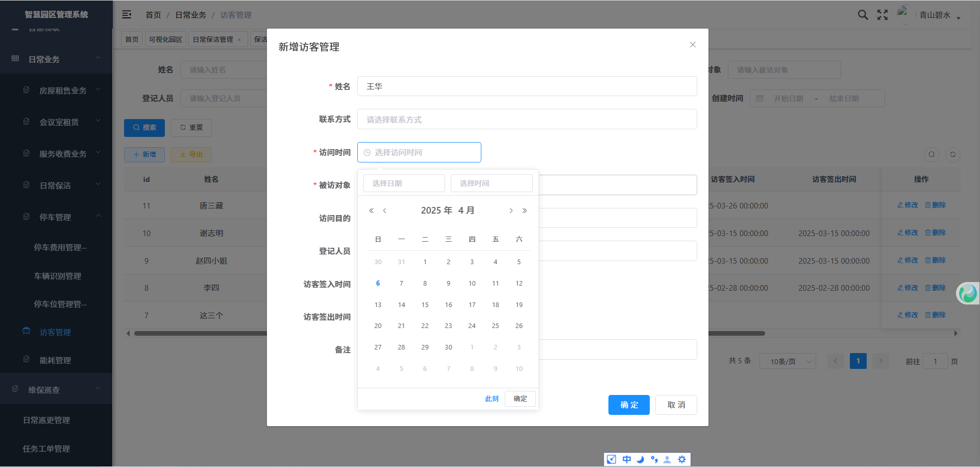Close the 新增访客管理 dialog
The width and height of the screenshot is (980, 467).
click(x=693, y=45)
